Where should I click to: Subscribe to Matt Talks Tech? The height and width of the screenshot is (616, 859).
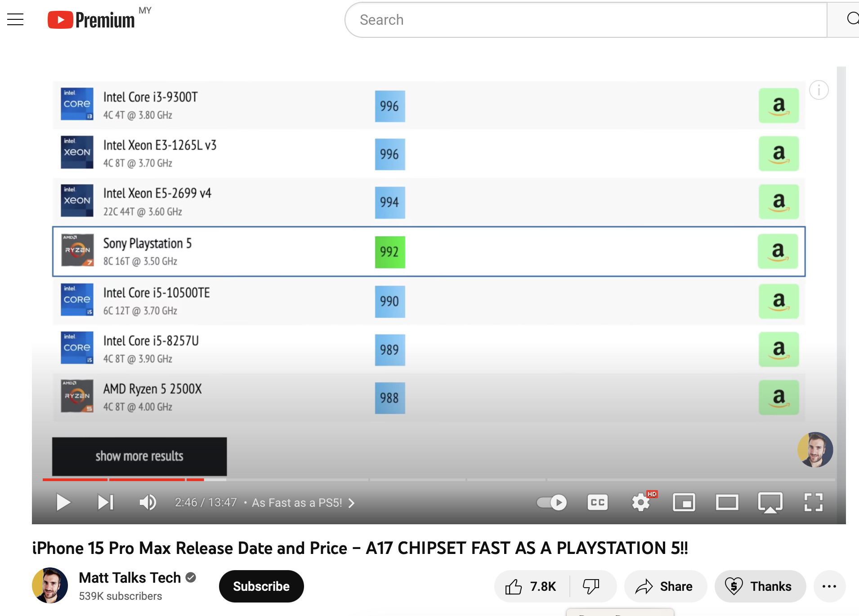point(261,586)
